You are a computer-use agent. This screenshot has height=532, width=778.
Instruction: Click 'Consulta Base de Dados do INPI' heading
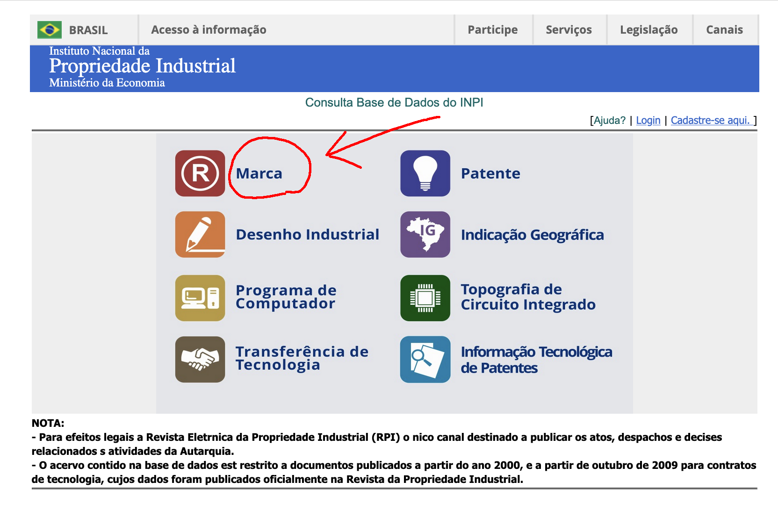tap(394, 102)
